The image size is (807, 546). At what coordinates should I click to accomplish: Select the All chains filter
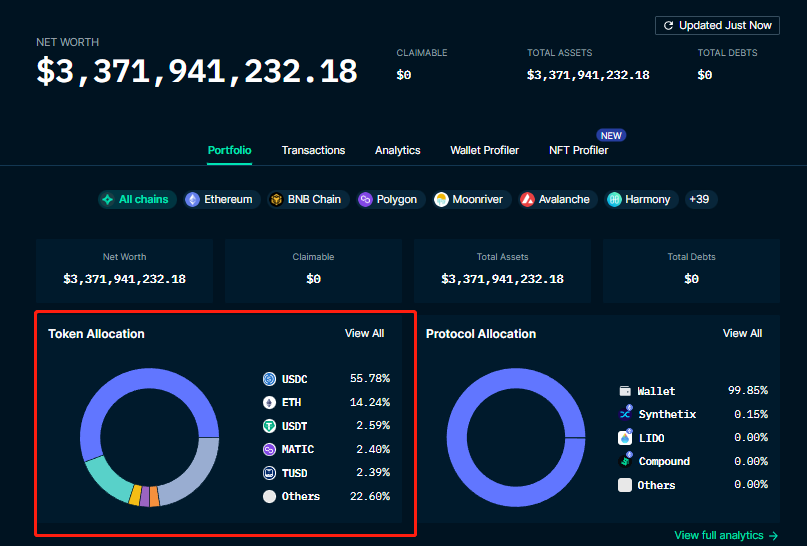(x=137, y=200)
